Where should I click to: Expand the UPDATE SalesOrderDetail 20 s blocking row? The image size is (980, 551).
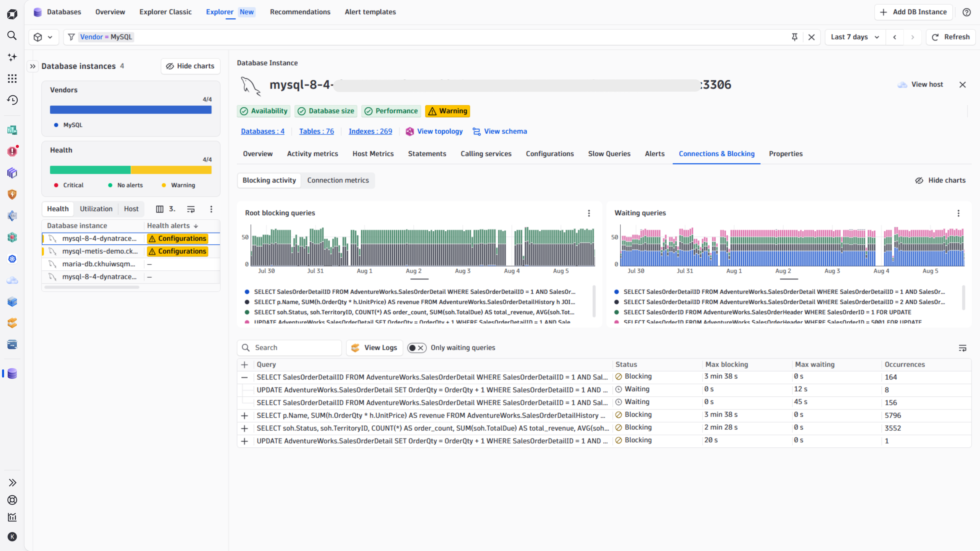click(x=245, y=441)
